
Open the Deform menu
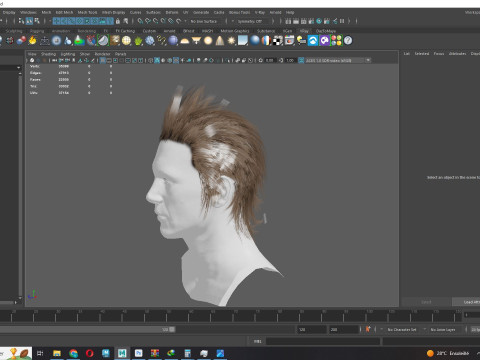coord(172,12)
